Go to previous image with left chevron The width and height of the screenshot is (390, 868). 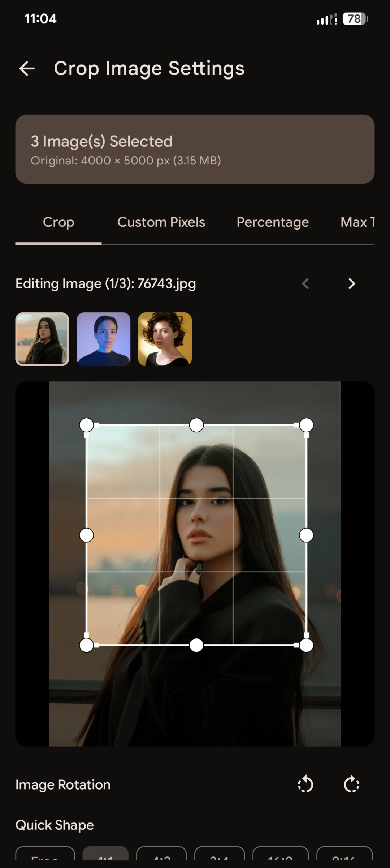coord(305,284)
